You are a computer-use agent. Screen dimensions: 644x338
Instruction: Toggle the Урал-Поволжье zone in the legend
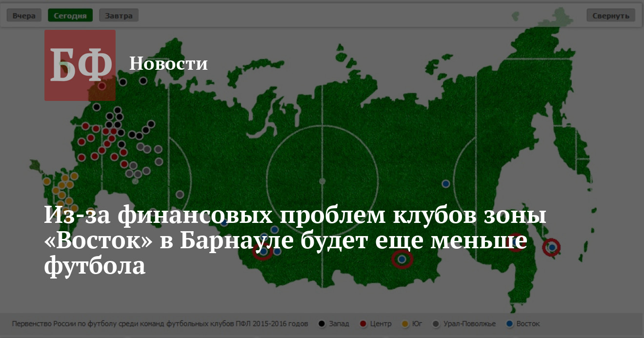tap(464, 324)
